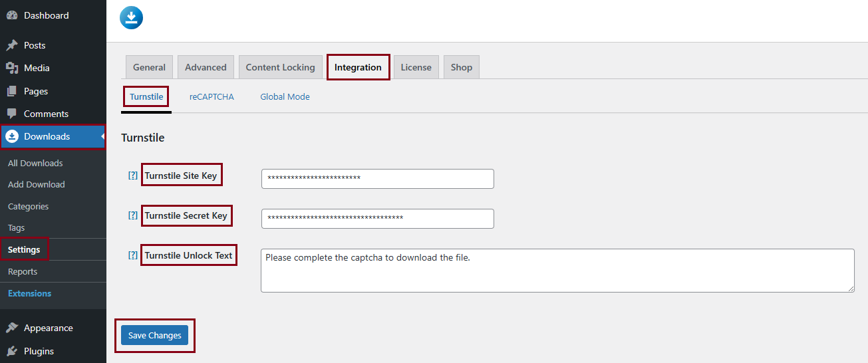The image size is (868, 363).
Task: Open help [?] for Turnstile Secret Key
Action: point(133,215)
